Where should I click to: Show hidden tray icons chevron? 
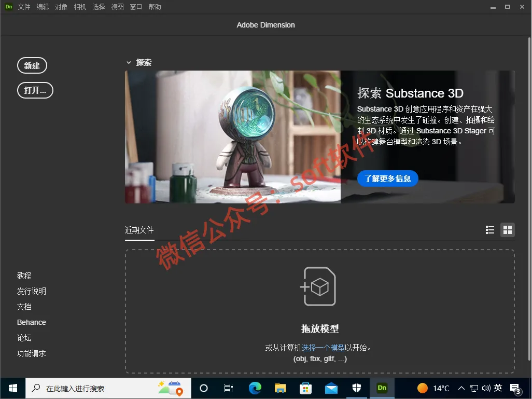pyautogui.click(x=461, y=388)
